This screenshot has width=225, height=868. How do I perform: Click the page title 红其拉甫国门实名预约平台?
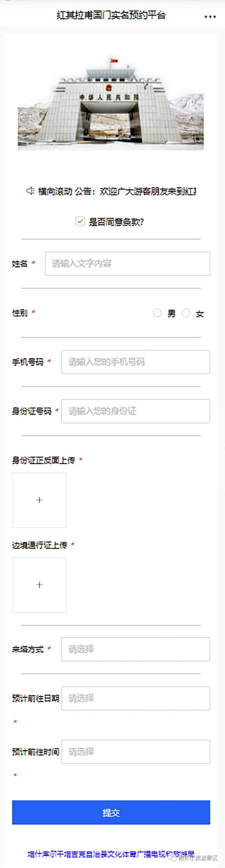point(111,15)
